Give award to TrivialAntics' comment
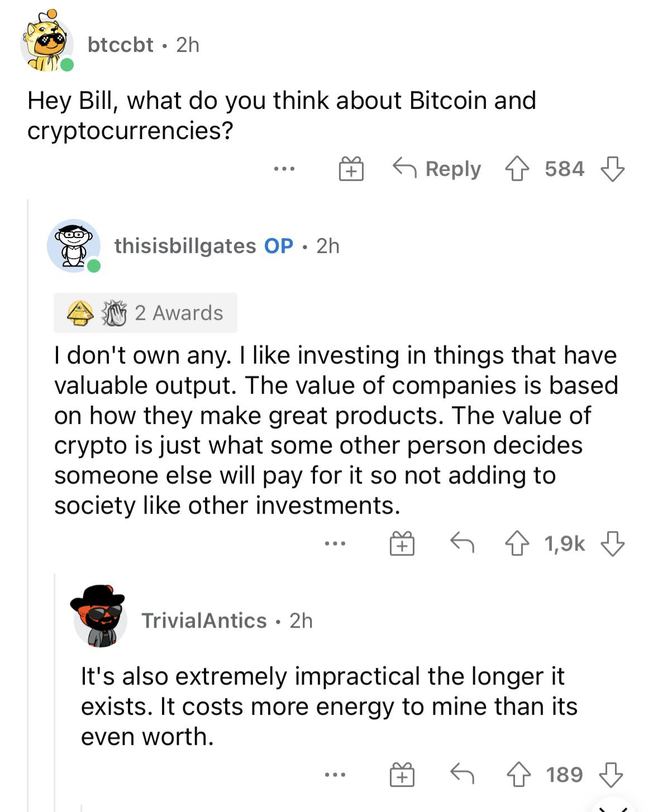 click(402, 775)
